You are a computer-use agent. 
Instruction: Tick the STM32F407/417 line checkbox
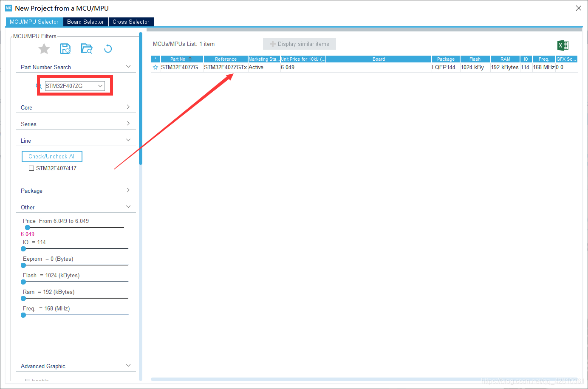(x=31, y=168)
